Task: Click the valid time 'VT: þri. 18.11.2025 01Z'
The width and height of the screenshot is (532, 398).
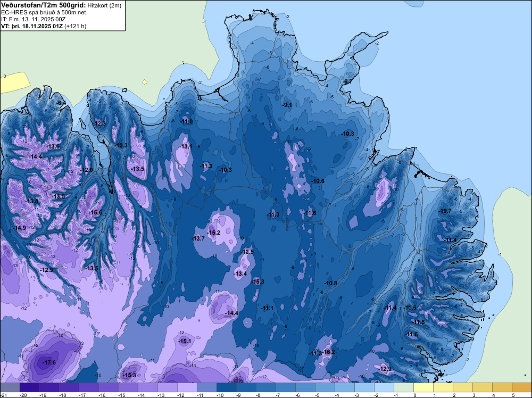Action: coord(32,26)
